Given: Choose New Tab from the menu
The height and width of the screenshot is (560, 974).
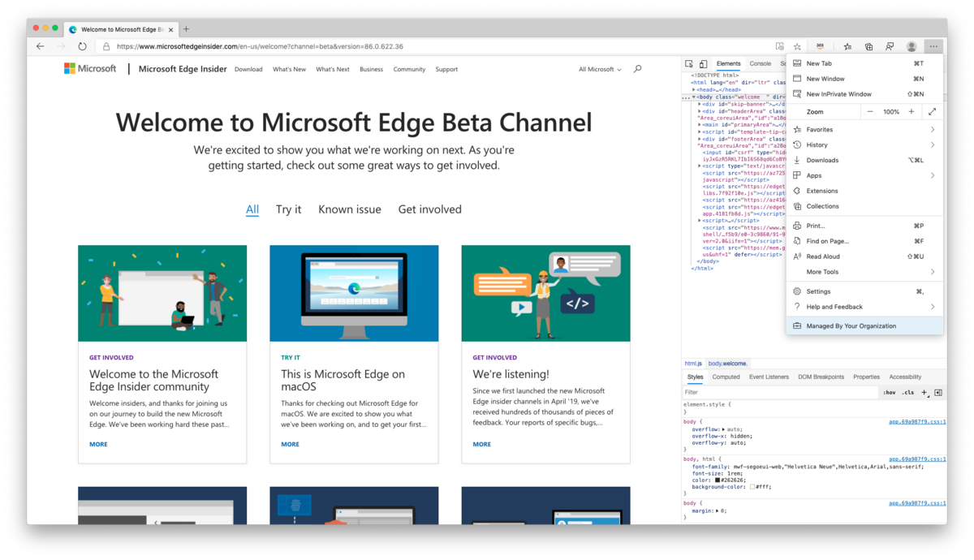Looking at the screenshot, I should tap(864, 63).
